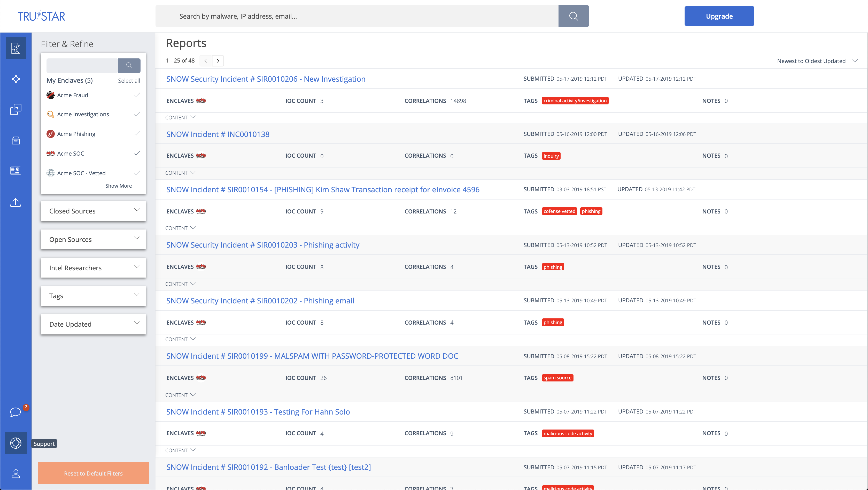Expand CONTENT for SIR0010203 report

[180, 284]
